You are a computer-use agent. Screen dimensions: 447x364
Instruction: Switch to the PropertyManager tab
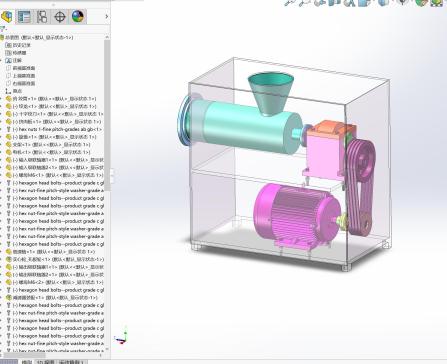pos(24,17)
